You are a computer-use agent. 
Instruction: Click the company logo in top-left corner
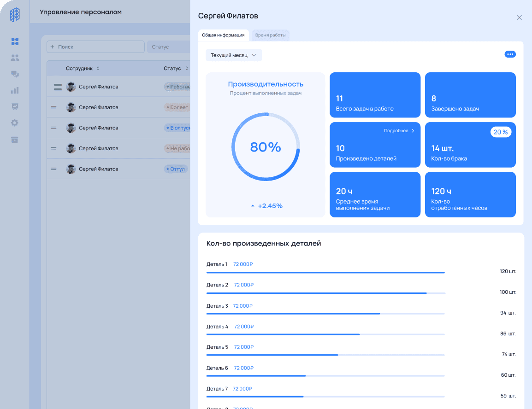[x=15, y=14]
